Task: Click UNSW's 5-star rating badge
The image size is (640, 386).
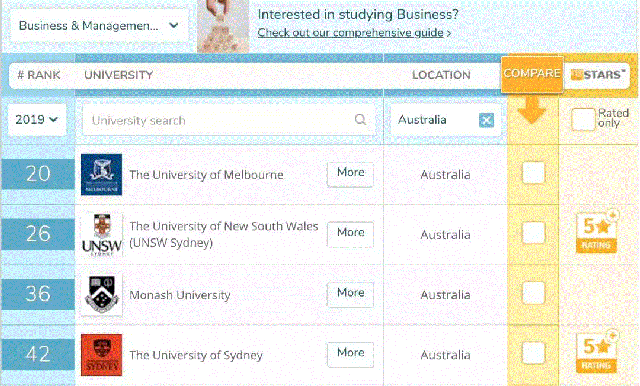Action: [x=596, y=232]
